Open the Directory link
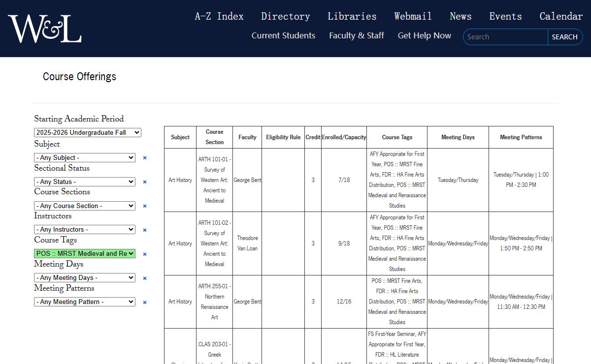Viewport: 591px width, 364px height. (x=286, y=16)
